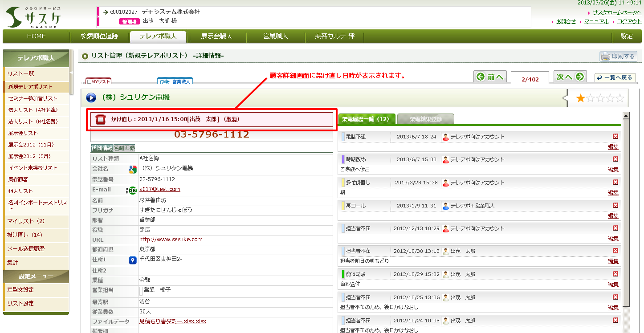Set rating to five stars
This screenshot has height=333, width=644.
coord(620,98)
